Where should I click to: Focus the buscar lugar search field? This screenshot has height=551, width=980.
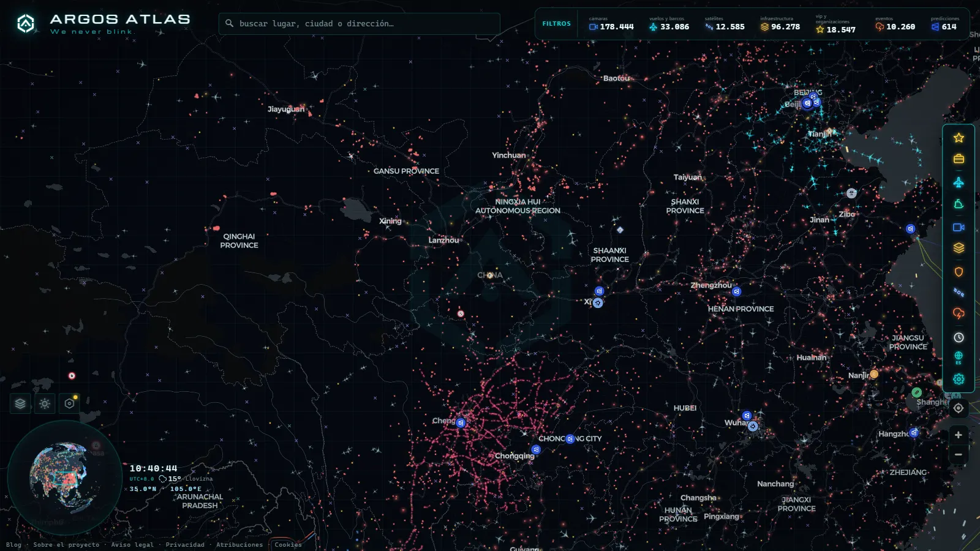pyautogui.click(x=360, y=24)
